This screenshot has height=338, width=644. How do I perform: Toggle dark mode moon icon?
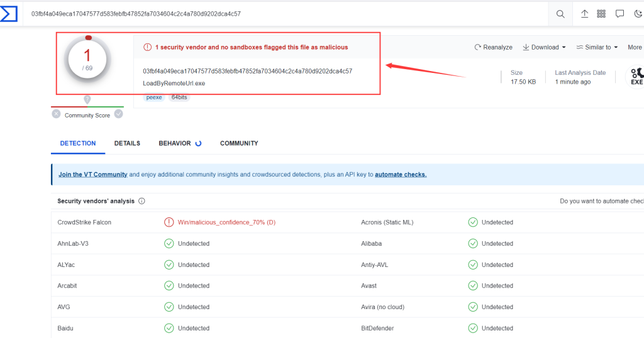pos(638,14)
